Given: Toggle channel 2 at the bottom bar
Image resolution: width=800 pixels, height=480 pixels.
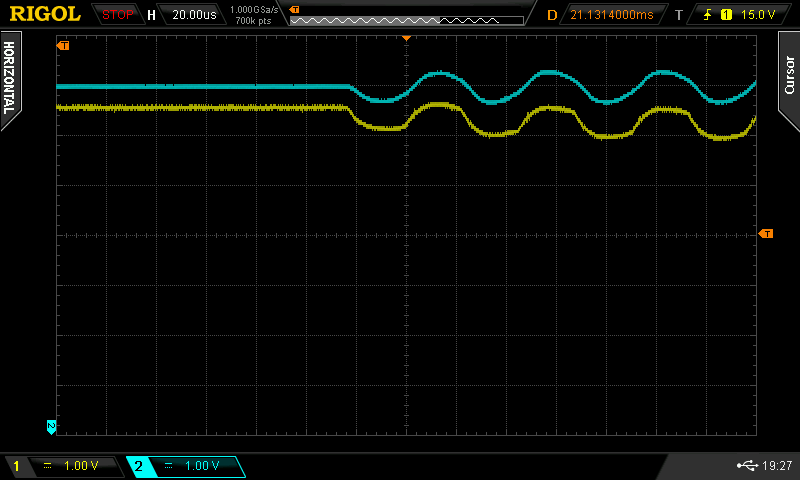Looking at the screenshot, I should (x=138, y=466).
